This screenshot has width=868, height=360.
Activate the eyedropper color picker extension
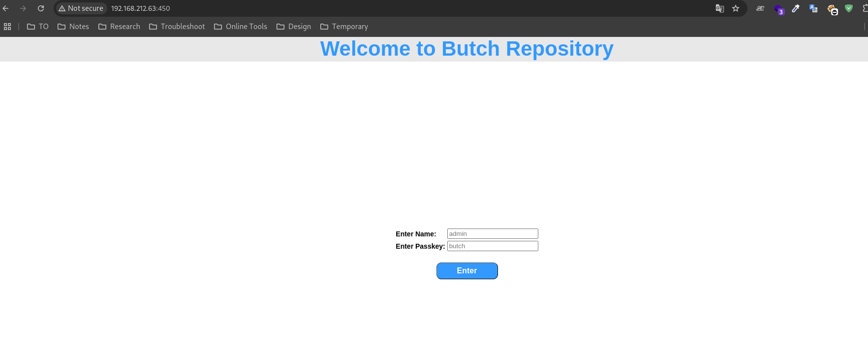[x=796, y=8]
